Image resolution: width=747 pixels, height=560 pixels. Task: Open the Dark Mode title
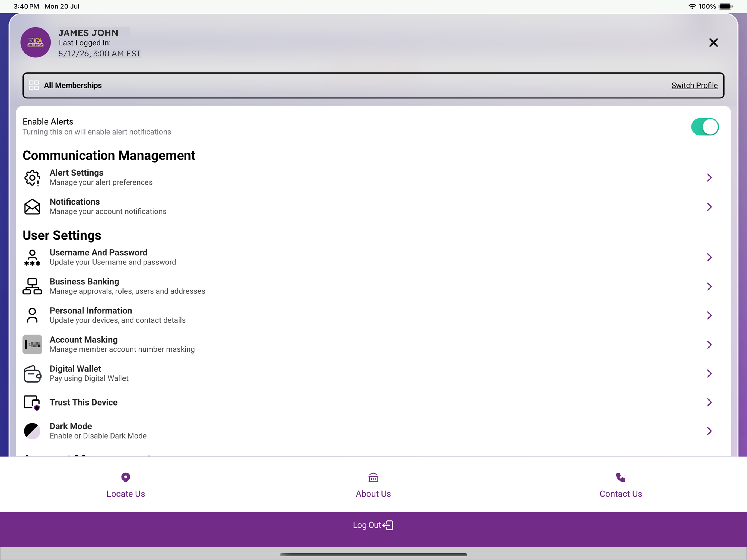[x=71, y=426]
